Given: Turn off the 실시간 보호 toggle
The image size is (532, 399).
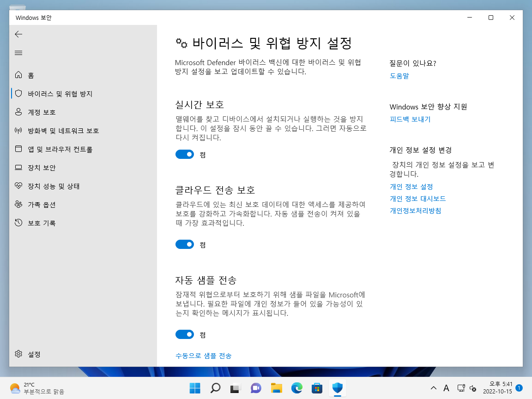Looking at the screenshot, I should pos(185,154).
